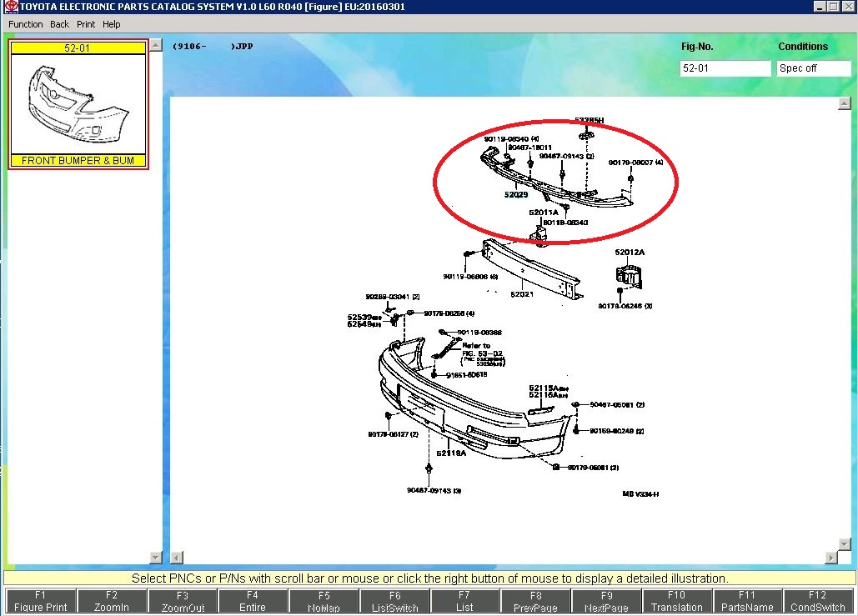Select PNC 52029 in the diagram
Image resolution: width=858 pixels, height=616 pixels.
pyautogui.click(x=516, y=194)
